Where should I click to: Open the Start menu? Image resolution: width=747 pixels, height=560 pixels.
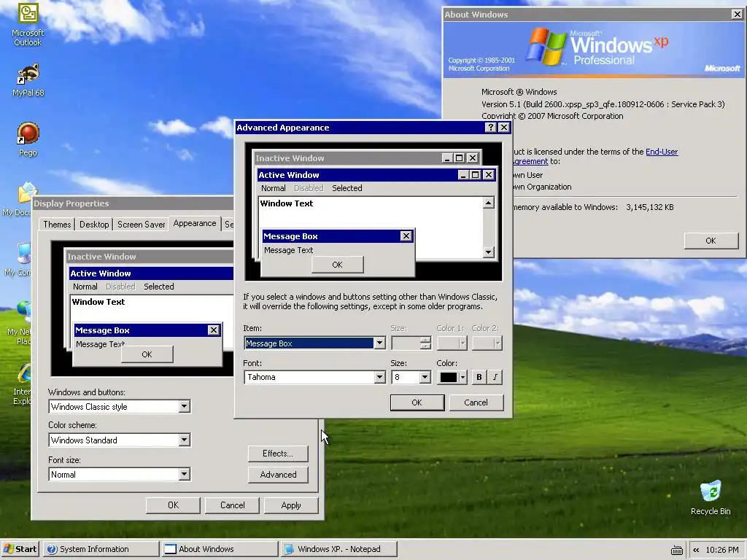20,549
